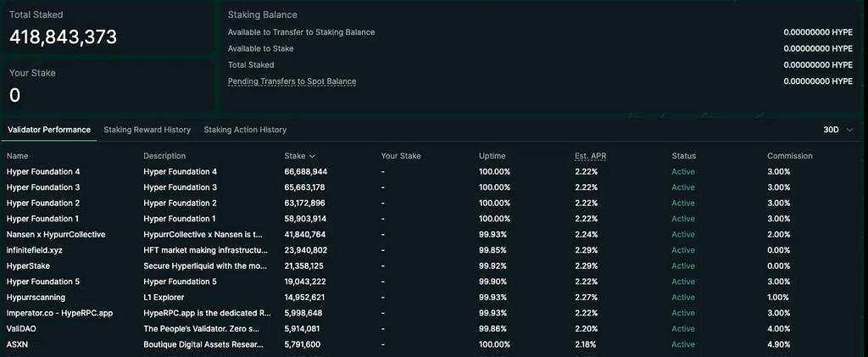Select Nansen x HypurrCollective validator name
The height and width of the screenshot is (357, 868).
56,234
